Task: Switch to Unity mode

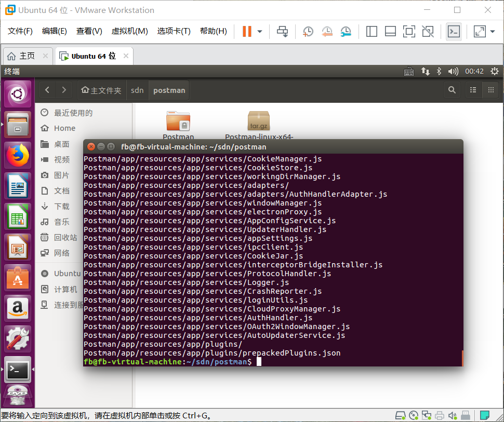Action: coord(428,32)
